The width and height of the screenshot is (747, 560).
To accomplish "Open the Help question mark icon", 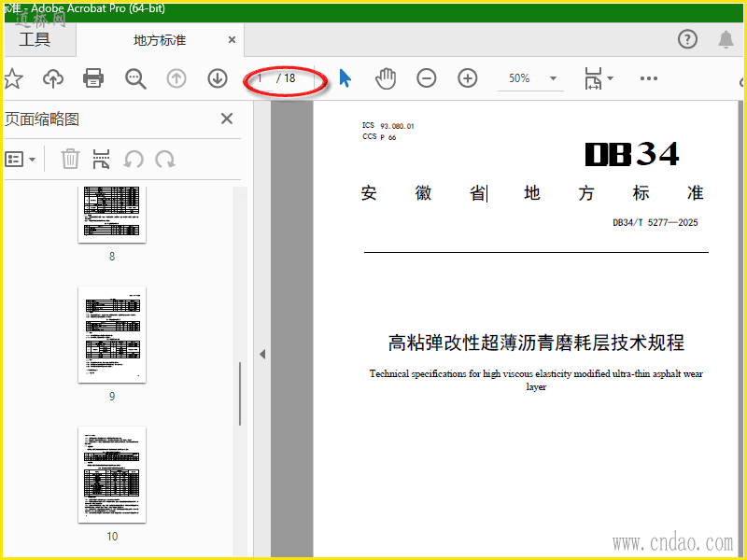I will [687, 39].
